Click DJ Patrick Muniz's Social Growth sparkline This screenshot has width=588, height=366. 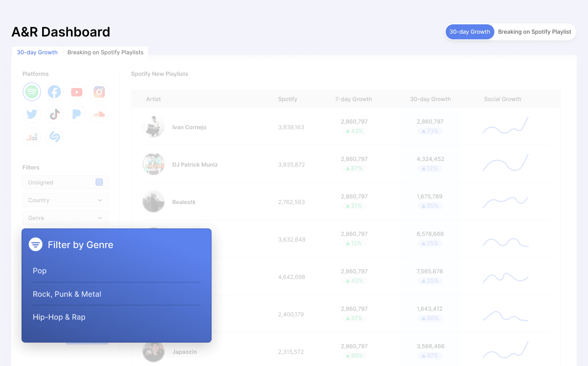pyautogui.click(x=506, y=162)
